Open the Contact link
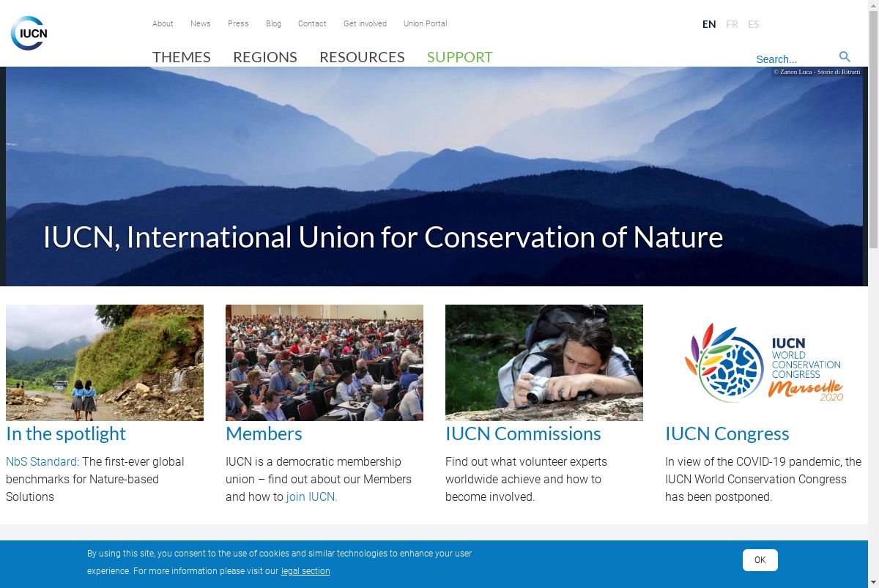The height and width of the screenshot is (588, 879). [312, 23]
